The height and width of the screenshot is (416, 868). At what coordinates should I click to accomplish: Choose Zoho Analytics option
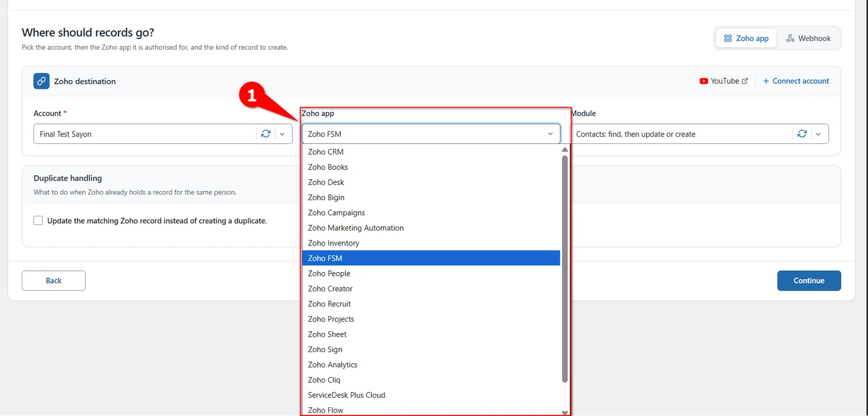point(431,365)
